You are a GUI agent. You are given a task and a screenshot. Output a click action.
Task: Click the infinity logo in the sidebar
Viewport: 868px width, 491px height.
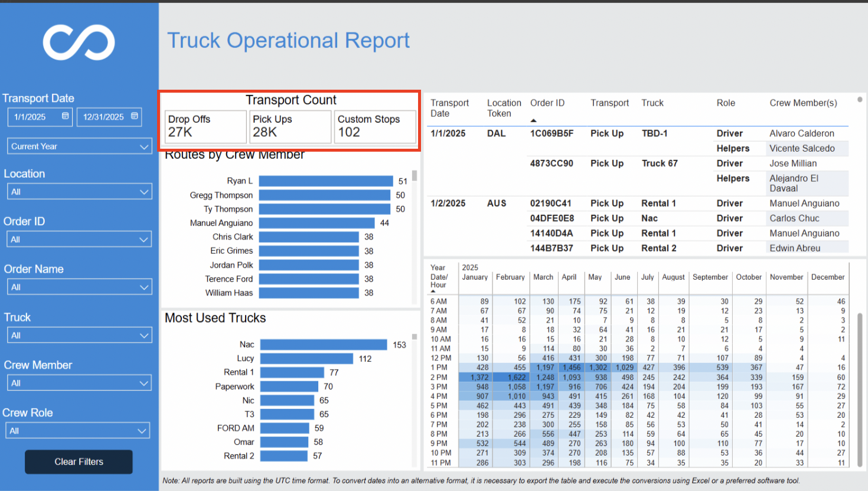pos(79,42)
